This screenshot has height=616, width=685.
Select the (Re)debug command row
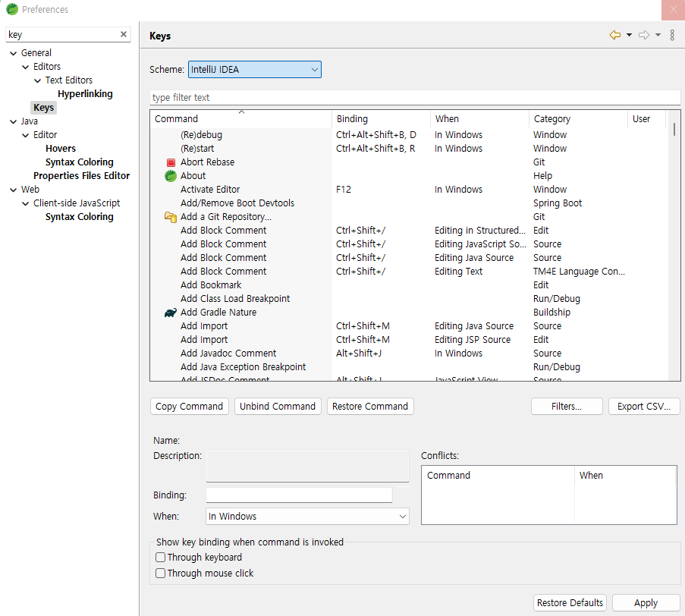click(x=409, y=135)
